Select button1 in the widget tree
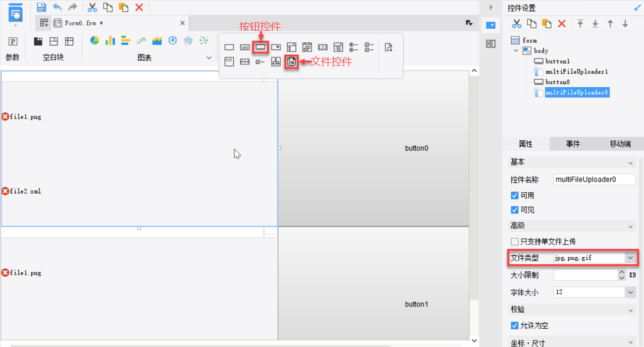This screenshot has width=644, height=347. click(557, 61)
